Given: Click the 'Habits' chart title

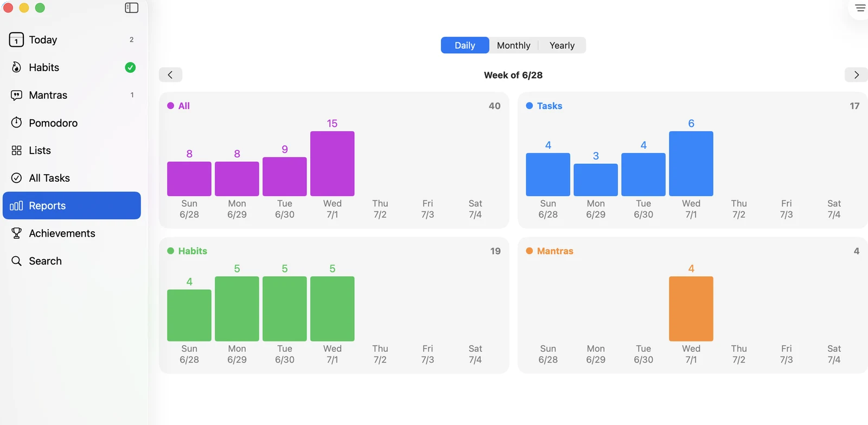Looking at the screenshot, I should tap(193, 251).
